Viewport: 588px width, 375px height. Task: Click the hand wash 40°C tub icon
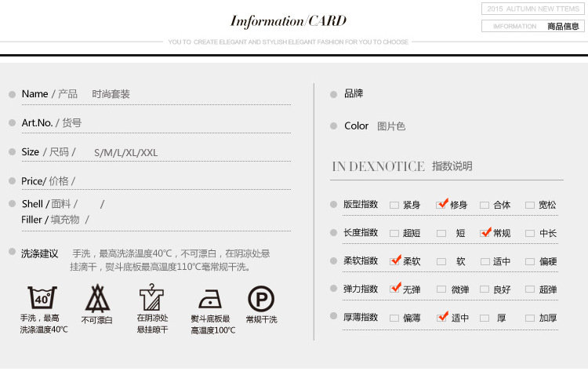[x=42, y=298]
